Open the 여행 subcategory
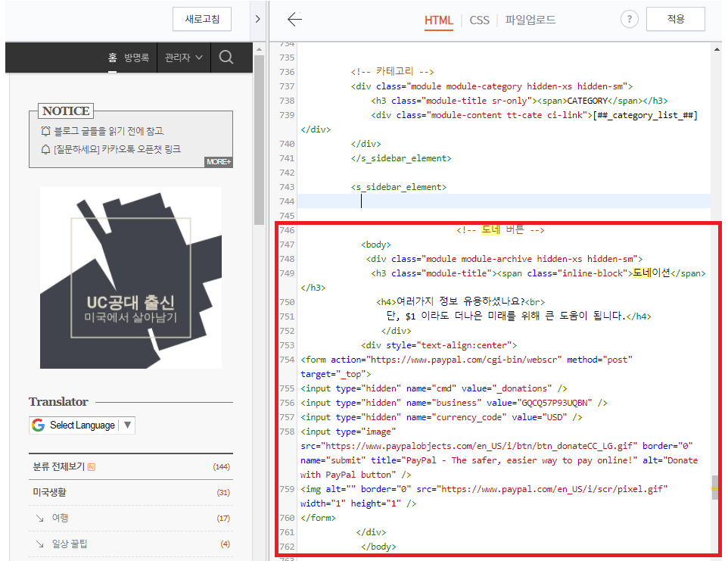This screenshot has width=728, height=561. pos(60,518)
